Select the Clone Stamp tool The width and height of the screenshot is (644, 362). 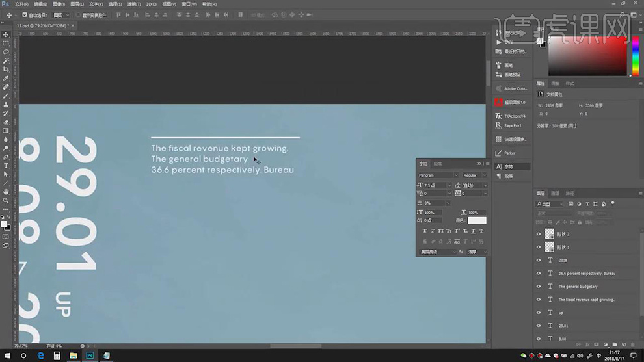coord(6,105)
